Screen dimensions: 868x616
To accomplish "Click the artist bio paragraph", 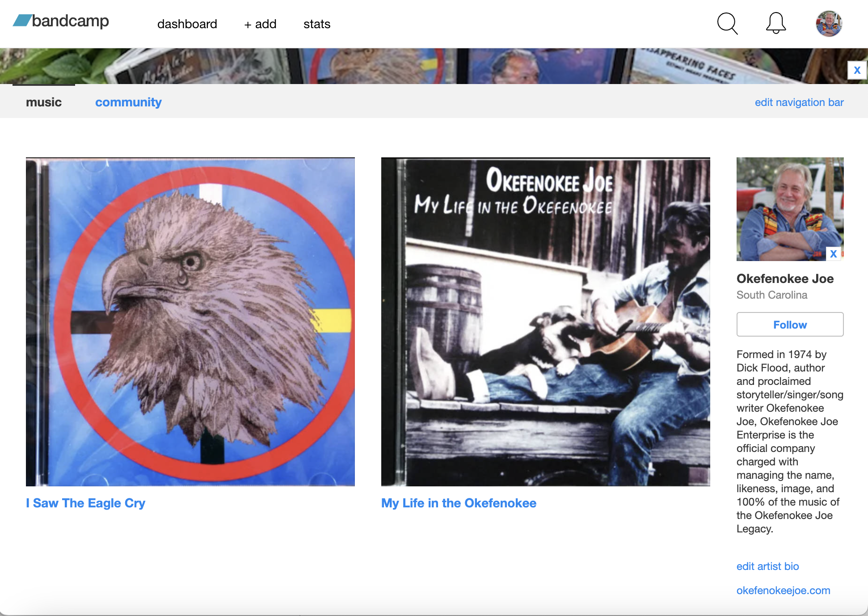I will pos(790,442).
